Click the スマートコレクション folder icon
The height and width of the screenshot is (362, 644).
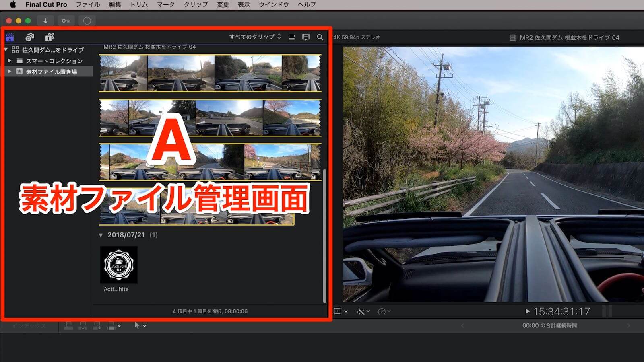tap(19, 61)
